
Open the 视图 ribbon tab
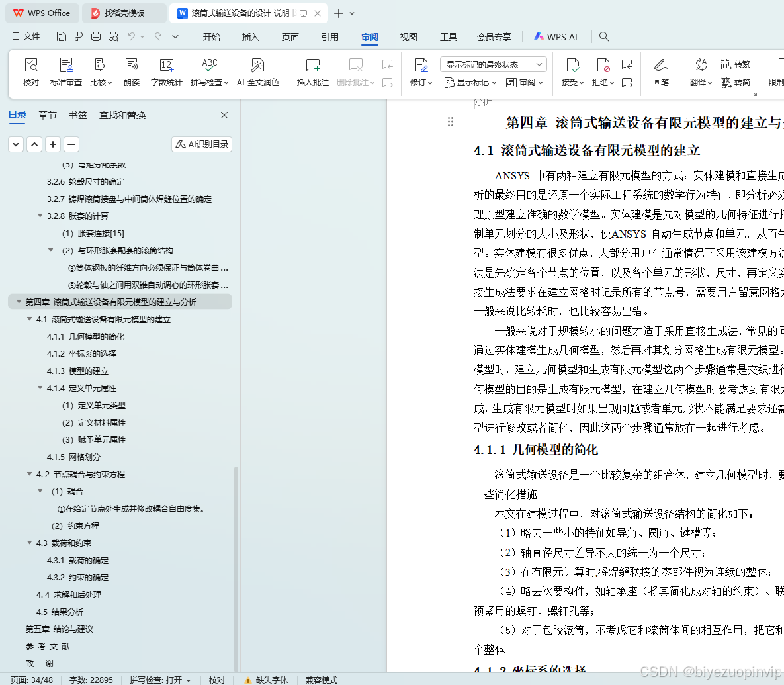click(x=408, y=37)
